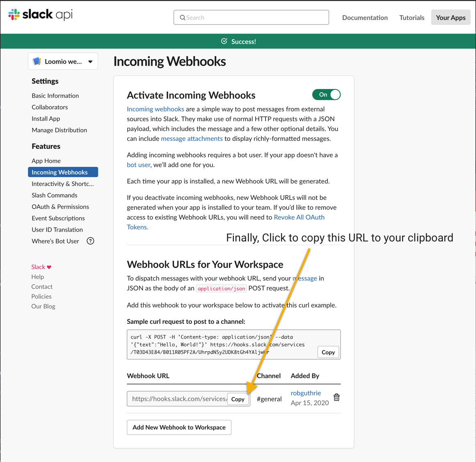Turn off Activate Incoming Webhooks toggle
Viewport: 476px width, 462px height.
coord(326,95)
